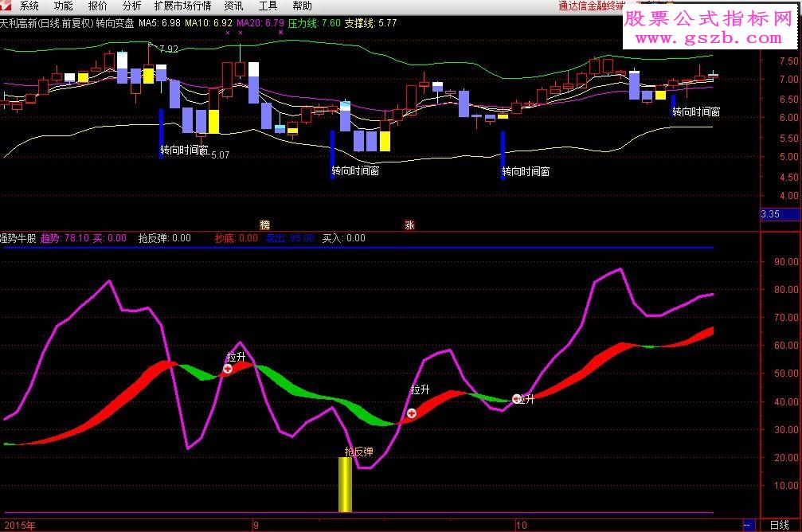Open the 报价 menu
Image resolution: width=802 pixels, height=532 pixels.
(97, 6)
